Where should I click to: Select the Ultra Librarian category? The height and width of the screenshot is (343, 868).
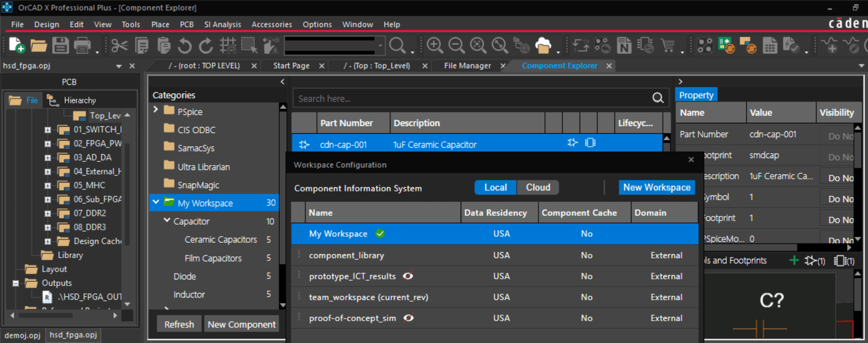(x=204, y=166)
